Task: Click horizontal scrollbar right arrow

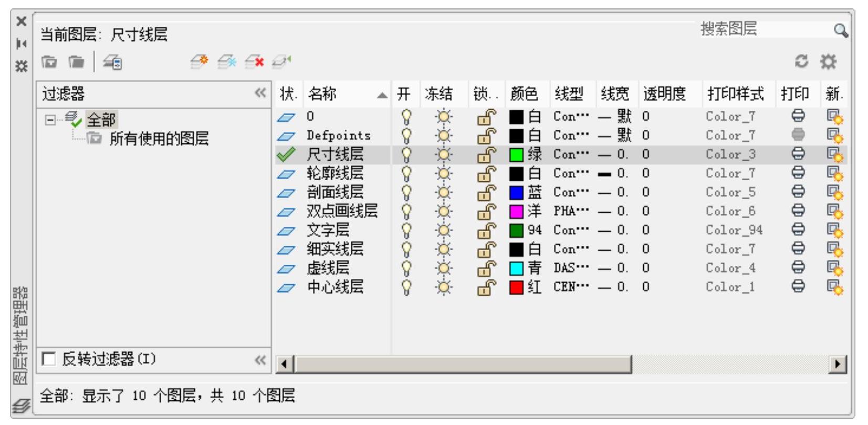Action: click(x=838, y=364)
